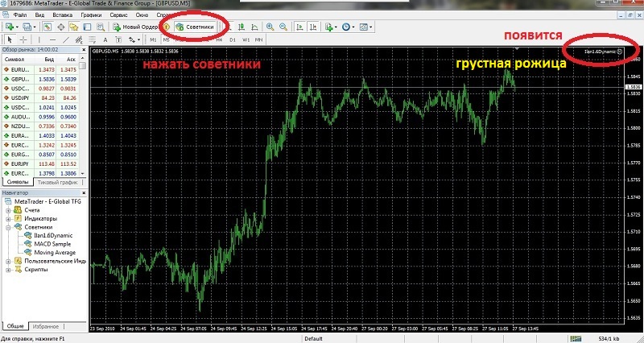Expand the Скрипты tree node
Viewport: 644px width, 343px height.
pyautogui.click(x=8, y=270)
